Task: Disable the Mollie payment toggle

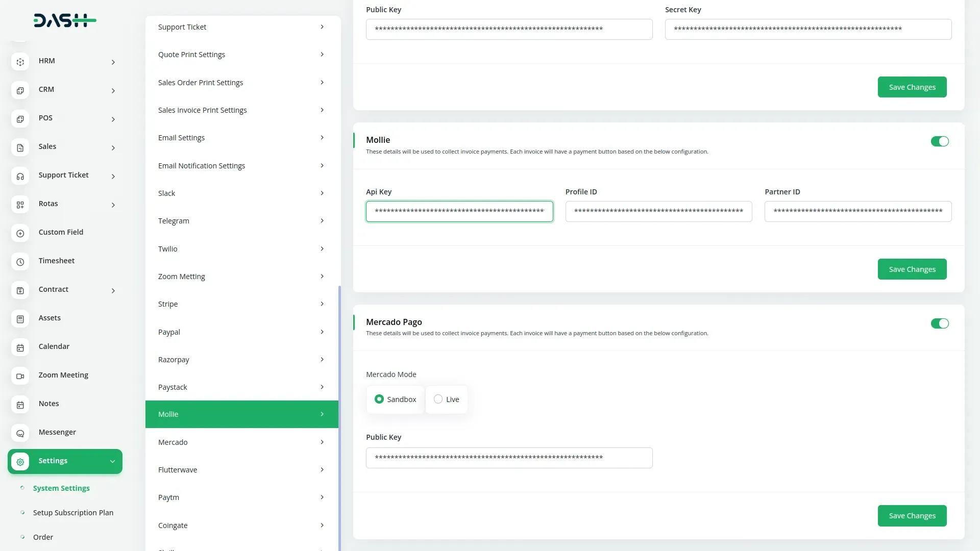Action: (x=939, y=141)
